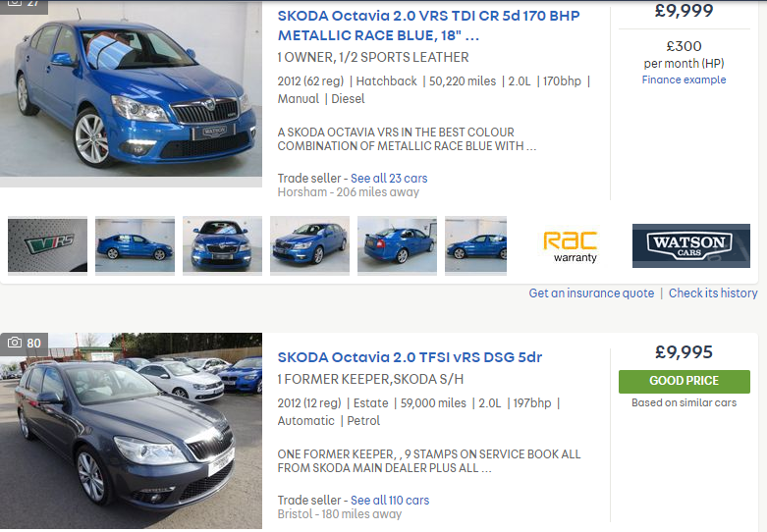Image resolution: width=767 pixels, height=532 pixels.
Task: Click 'Bristol - 180 miles away' location text
Action: tap(340, 514)
